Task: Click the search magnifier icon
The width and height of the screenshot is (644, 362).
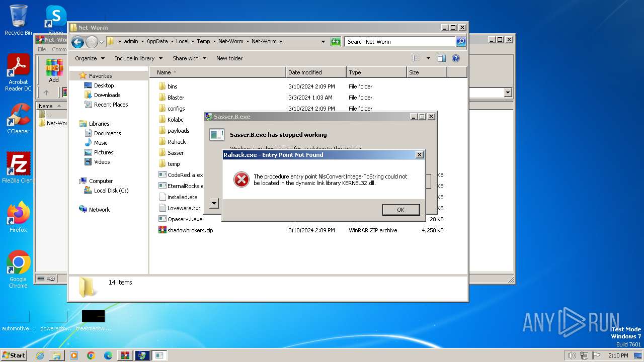Action: click(x=460, y=42)
